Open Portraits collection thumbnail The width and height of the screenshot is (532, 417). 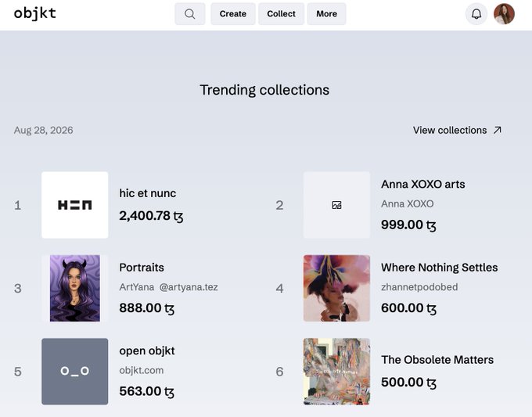click(75, 288)
